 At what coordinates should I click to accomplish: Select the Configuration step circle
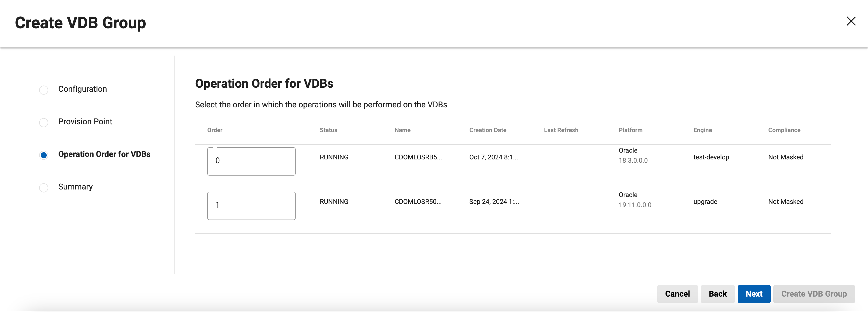pyautogui.click(x=44, y=90)
